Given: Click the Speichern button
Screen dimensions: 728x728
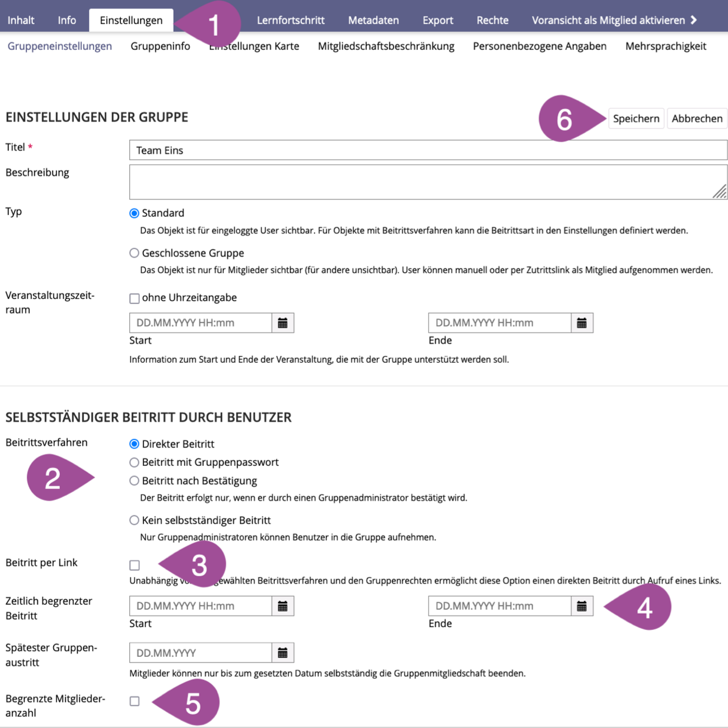Looking at the screenshot, I should [x=636, y=119].
